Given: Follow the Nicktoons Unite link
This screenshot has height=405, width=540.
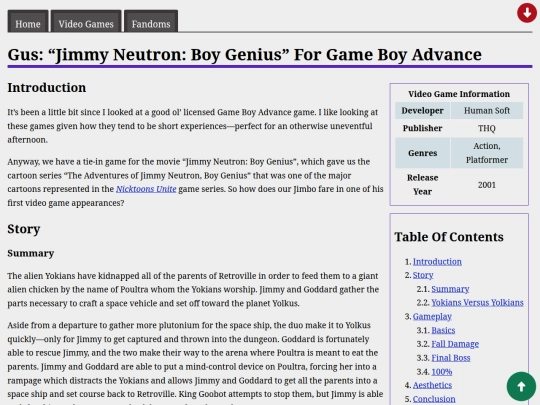Looking at the screenshot, I should point(146,189).
